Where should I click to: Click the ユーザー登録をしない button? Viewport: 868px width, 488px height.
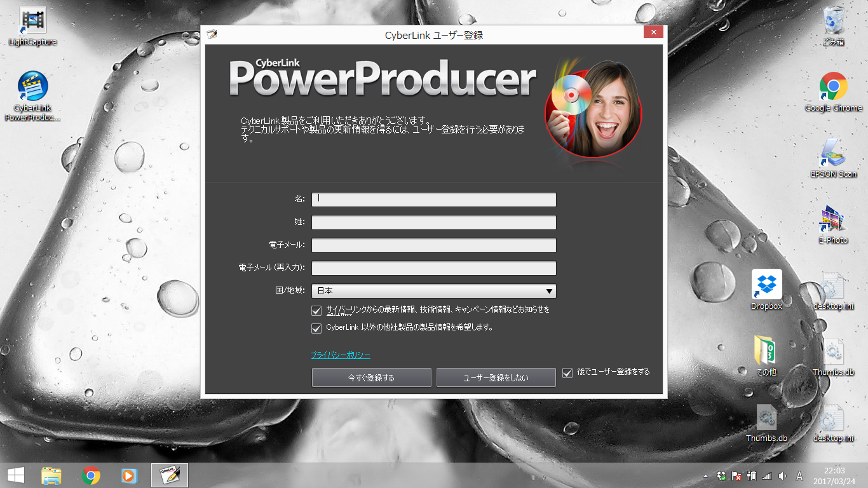tap(496, 377)
